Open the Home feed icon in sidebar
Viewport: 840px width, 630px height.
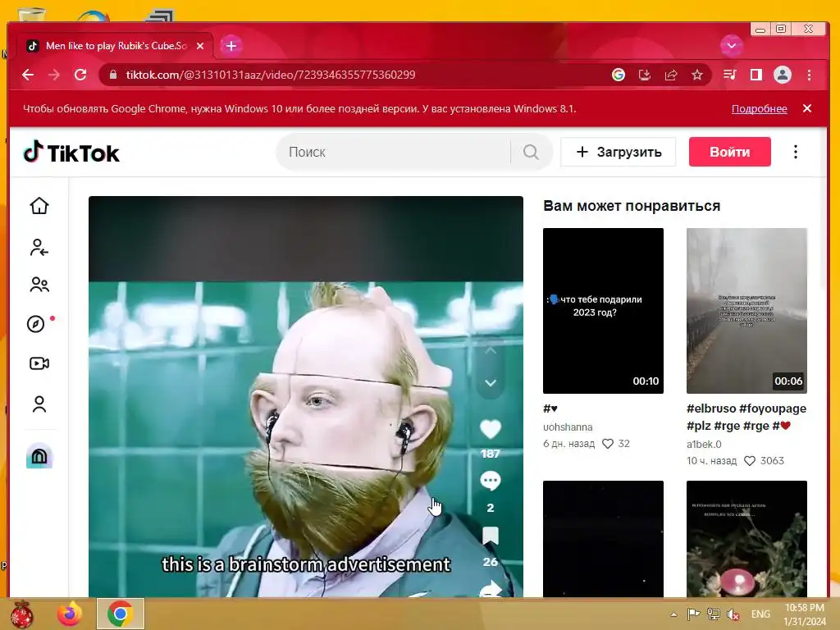(39, 206)
